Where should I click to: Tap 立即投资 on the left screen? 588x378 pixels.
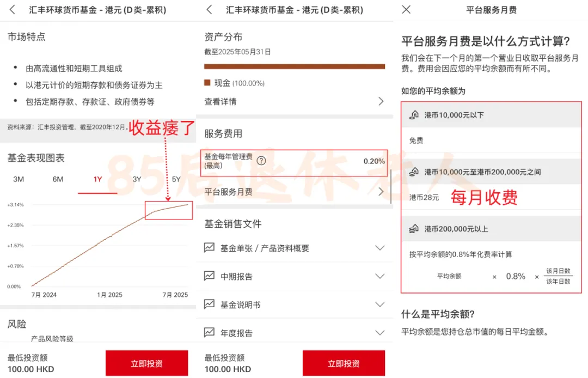coord(146,363)
